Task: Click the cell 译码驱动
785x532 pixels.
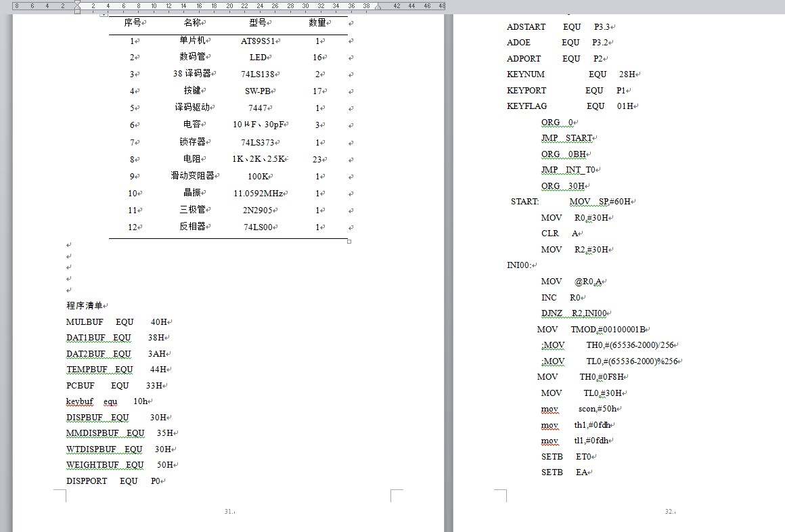Action: 193,107
